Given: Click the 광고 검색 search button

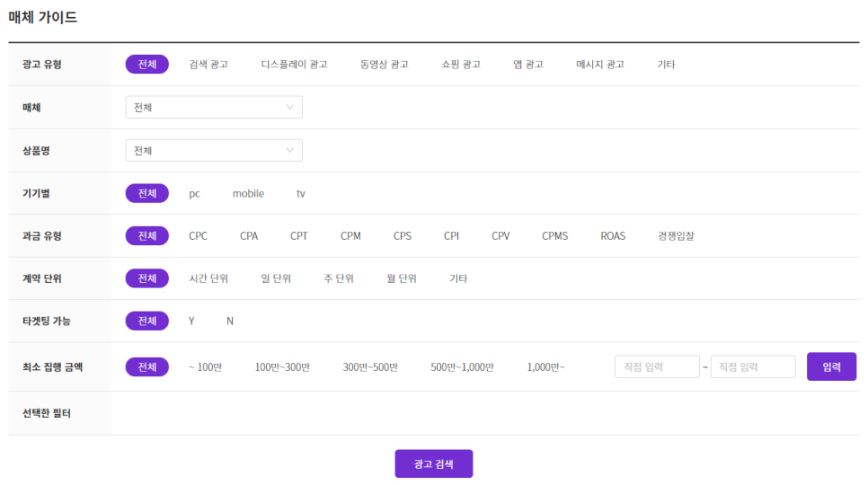Looking at the screenshot, I should coord(434,463).
